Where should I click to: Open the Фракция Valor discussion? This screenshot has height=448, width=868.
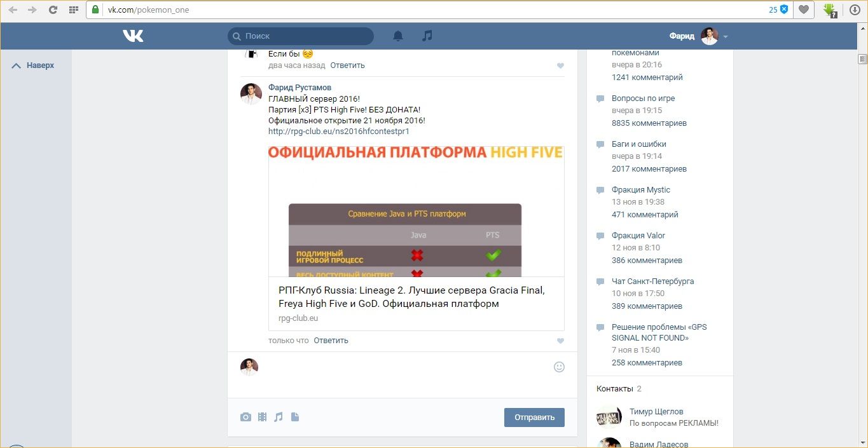point(638,236)
